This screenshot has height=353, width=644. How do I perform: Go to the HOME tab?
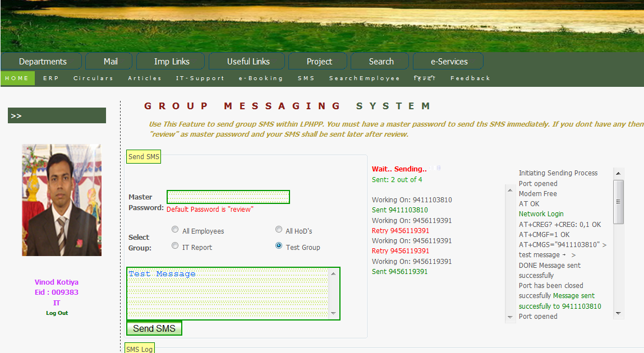[x=17, y=78]
